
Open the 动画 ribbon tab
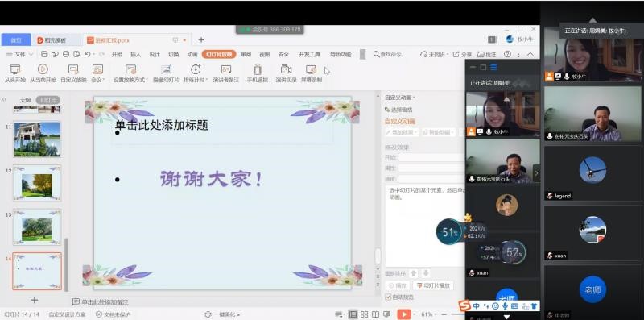pos(192,54)
